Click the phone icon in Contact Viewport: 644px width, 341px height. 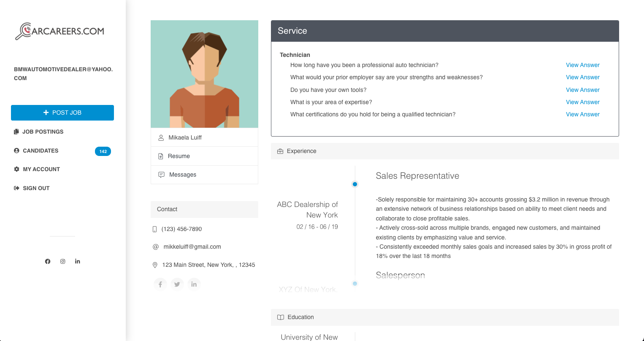pyautogui.click(x=154, y=229)
